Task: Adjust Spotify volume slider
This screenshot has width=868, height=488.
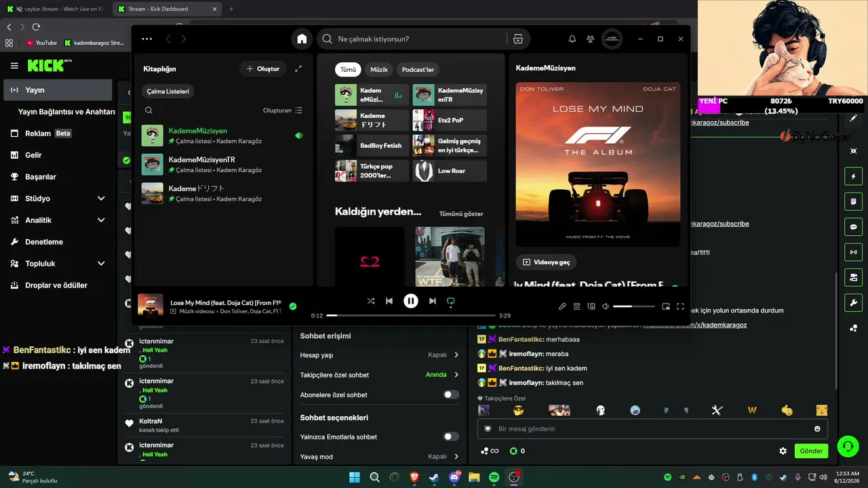Action: 634,306
